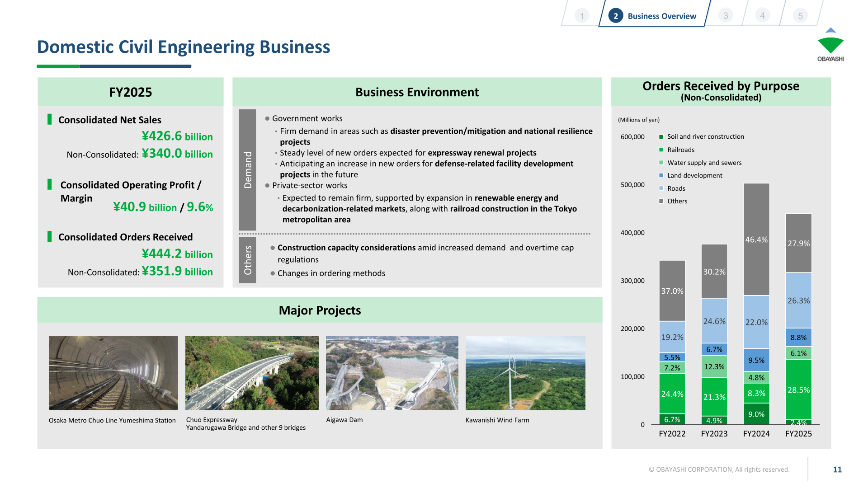Click the page number 11

click(x=837, y=469)
